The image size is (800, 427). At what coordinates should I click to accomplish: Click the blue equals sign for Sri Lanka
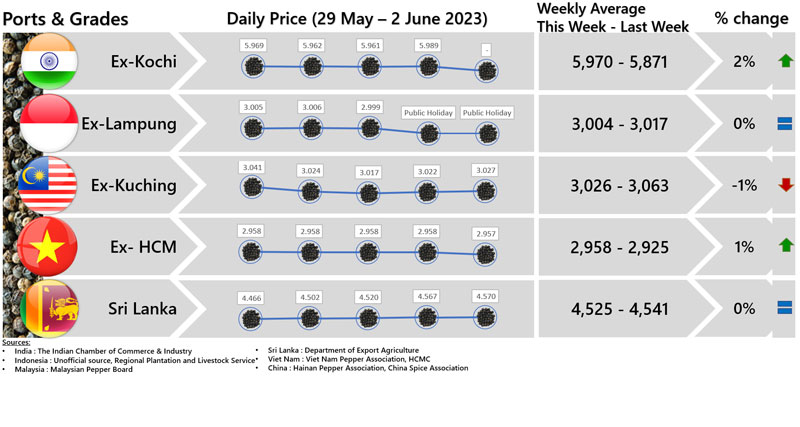785,309
